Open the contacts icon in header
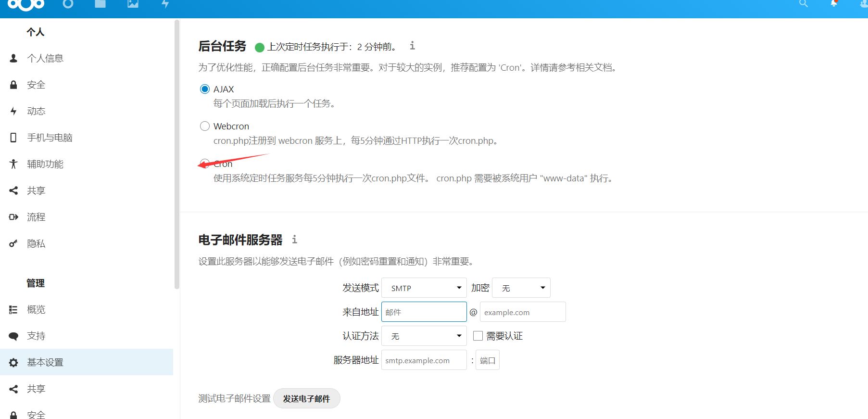Viewport: 868px width, 419px height. pos(864,3)
